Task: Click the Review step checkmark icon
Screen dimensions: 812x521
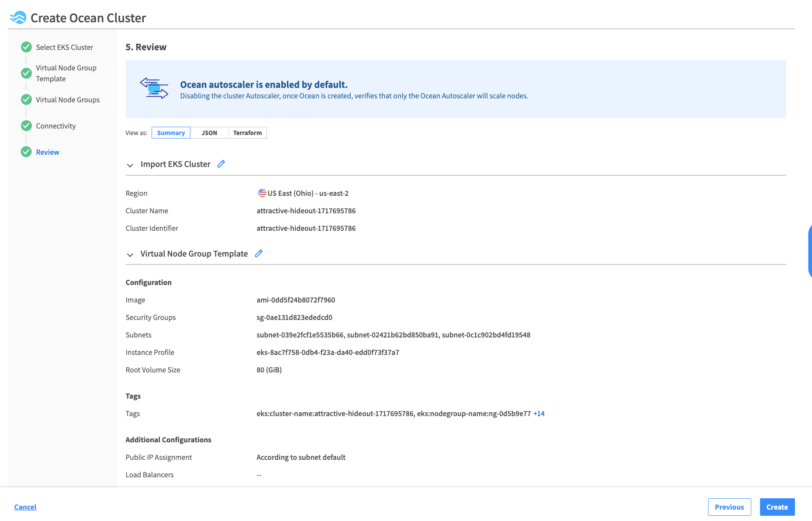Action: [26, 152]
